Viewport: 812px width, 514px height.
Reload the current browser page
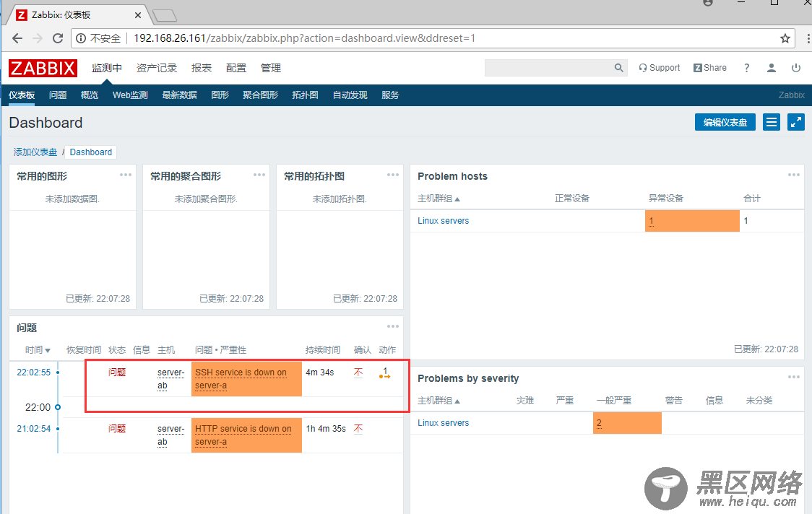point(58,38)
